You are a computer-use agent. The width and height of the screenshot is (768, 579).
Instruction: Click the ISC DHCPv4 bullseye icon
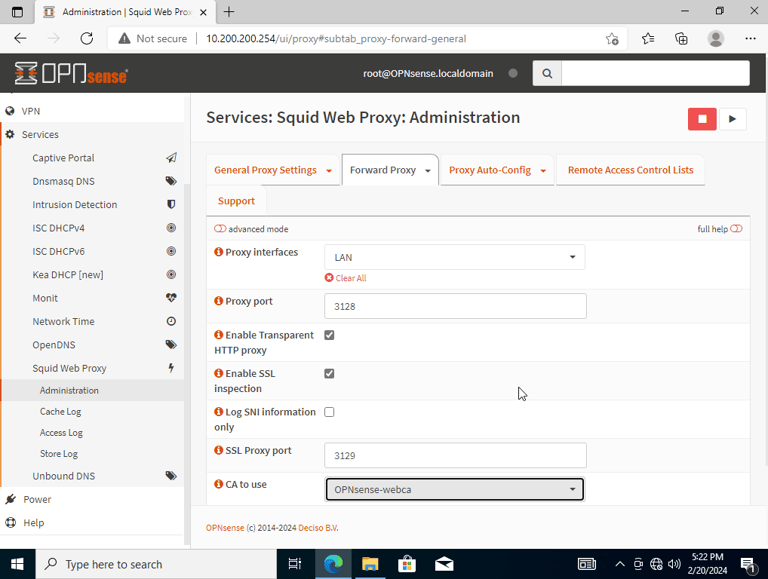pyautogui.click(x=171, y=228)
